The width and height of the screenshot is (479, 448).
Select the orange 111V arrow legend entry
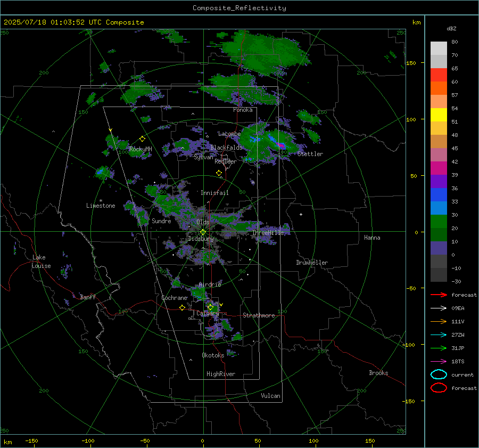coord(439,321)
